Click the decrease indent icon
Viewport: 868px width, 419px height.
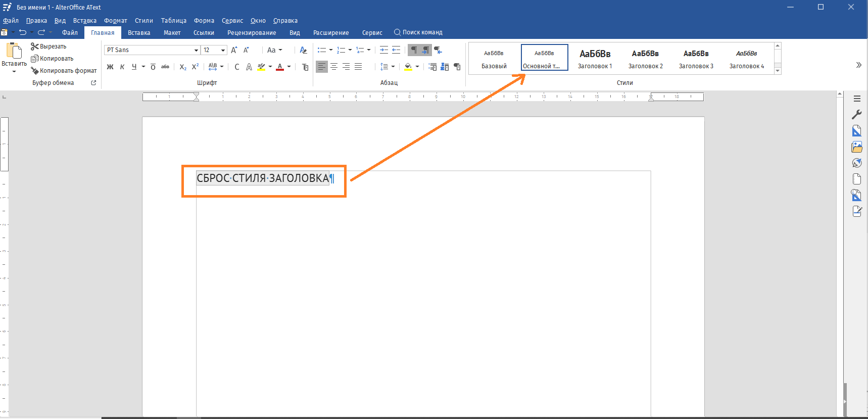pos(396,50)
